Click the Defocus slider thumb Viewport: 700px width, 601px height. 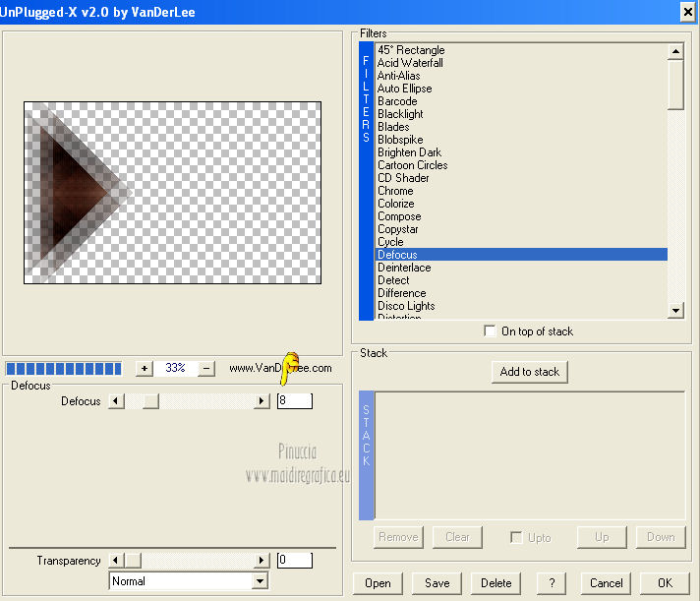click(x=150, y=401)
